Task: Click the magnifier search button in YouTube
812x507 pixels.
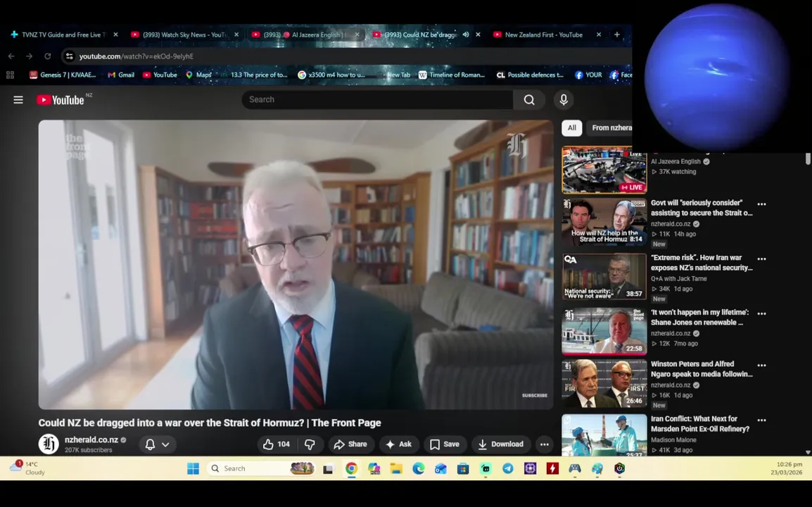Action: tap(528, 99)
